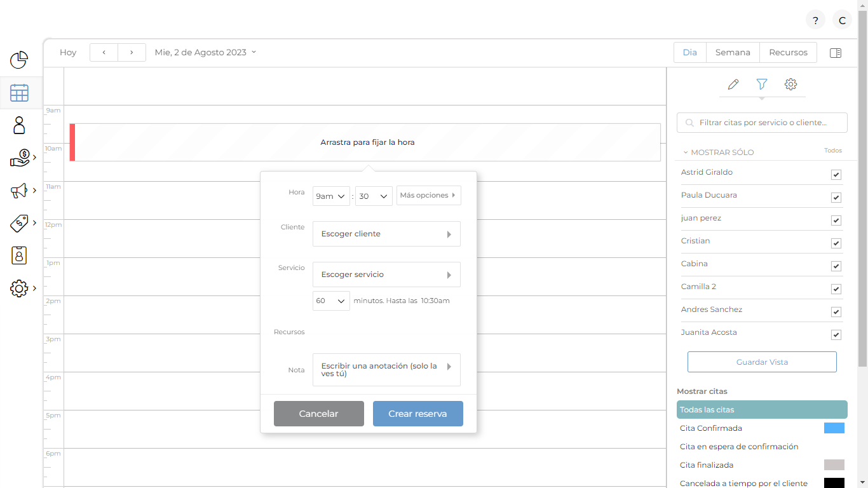868x488 pixels.
Task: Uncheck Paula Ducuara checkbox
Action: (x=836, y=198)
